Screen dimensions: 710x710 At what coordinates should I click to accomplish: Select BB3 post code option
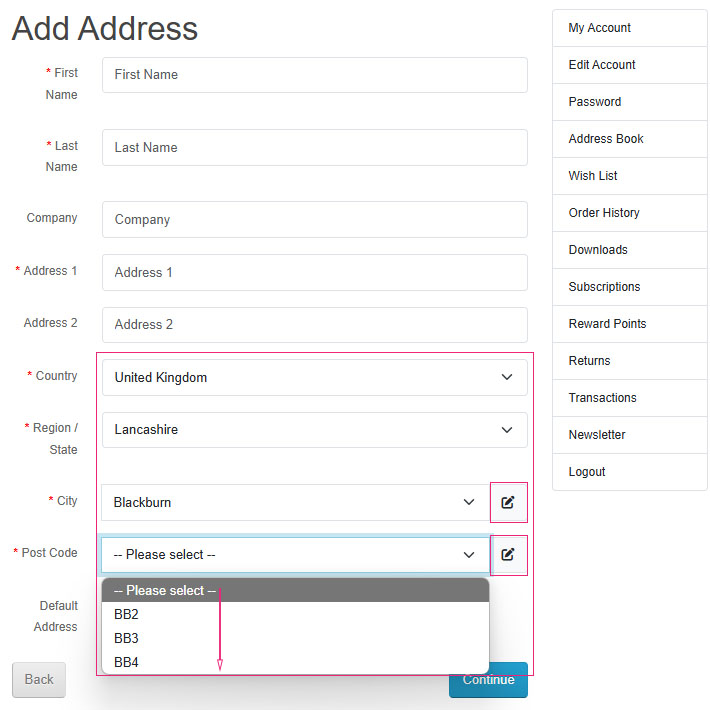(x=127, y=638)
